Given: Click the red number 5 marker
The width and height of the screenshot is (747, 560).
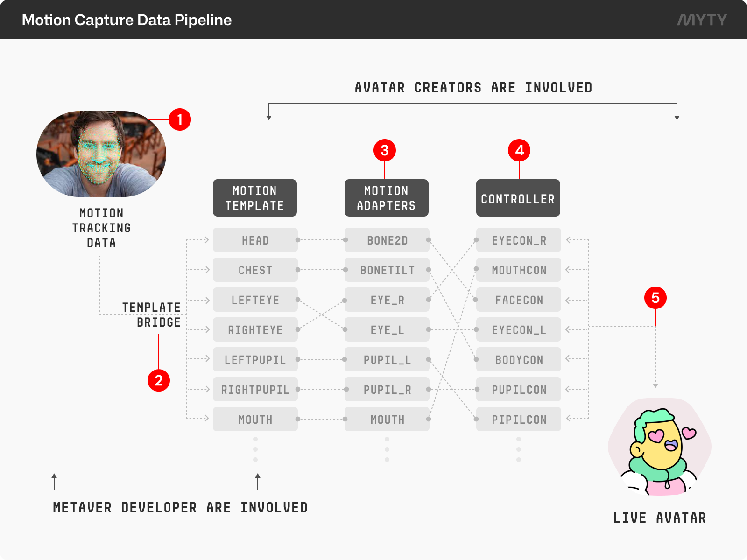Looking at the screenshot, I should click(655, 298).
